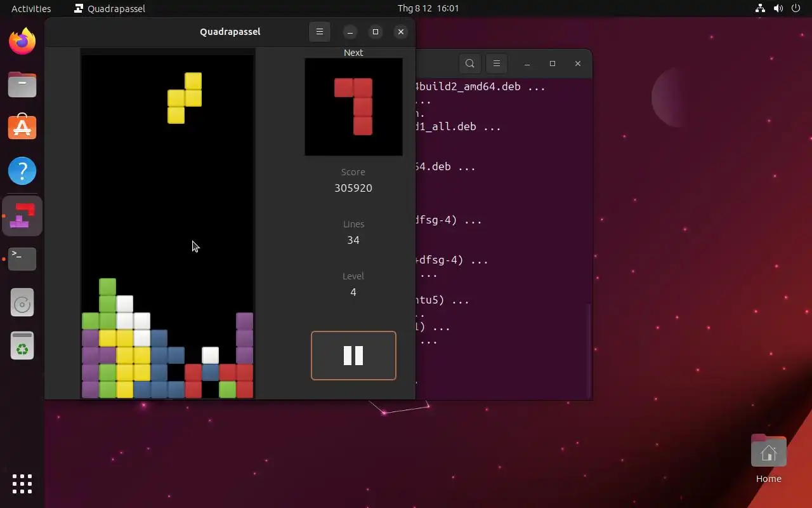This screenshot has width=812, height=508.
Task: Open the Files app in dock
Action: pos(22,84)
